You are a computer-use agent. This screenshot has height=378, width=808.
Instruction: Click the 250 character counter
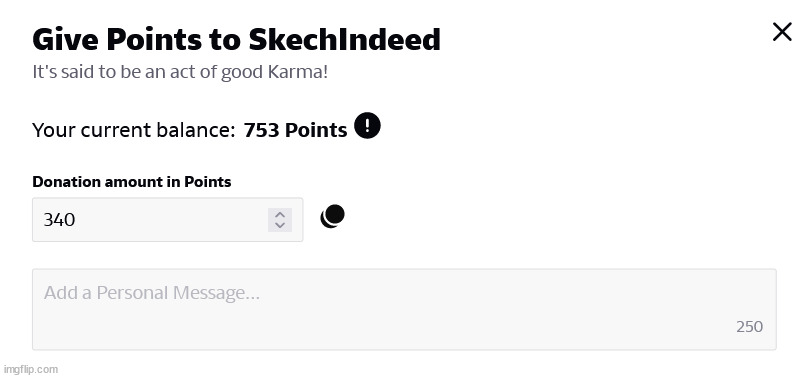(749, 327)
